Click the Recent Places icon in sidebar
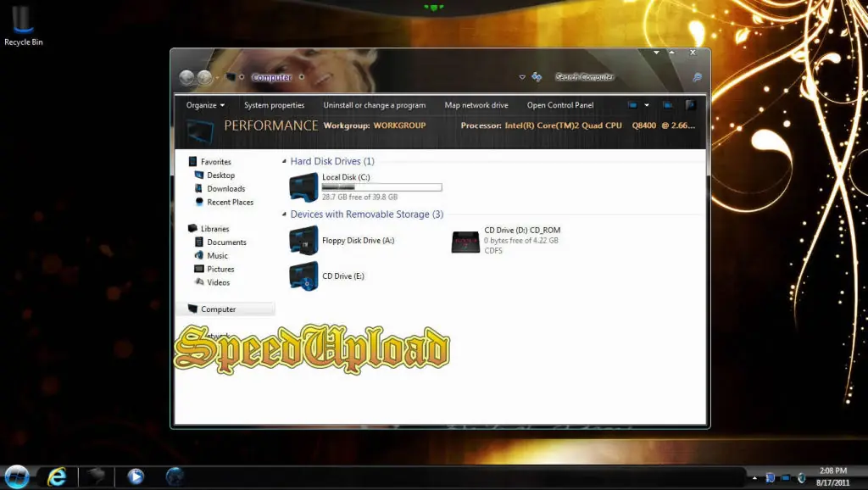The width and height of the screenshot is (868, 490). pos(199,202)
